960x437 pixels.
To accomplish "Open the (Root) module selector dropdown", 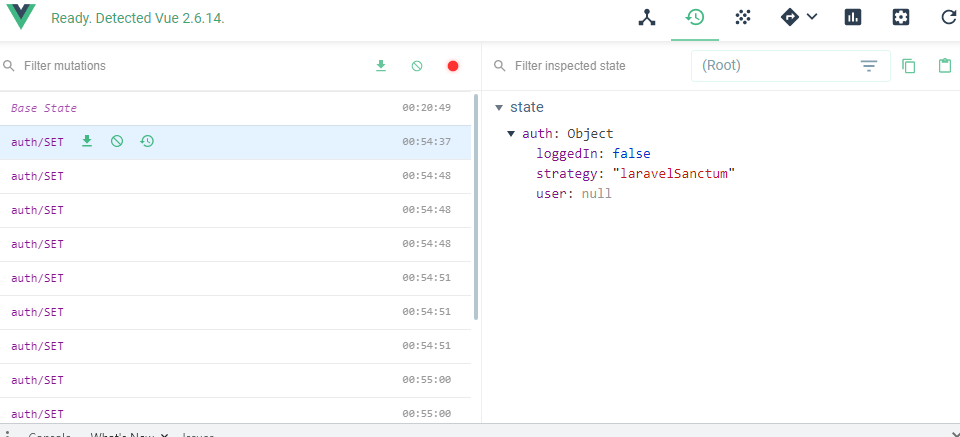I will coord(790,65).
